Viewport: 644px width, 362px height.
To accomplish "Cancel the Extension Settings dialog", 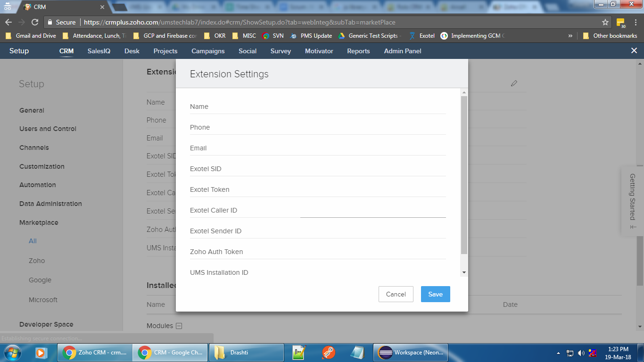I will tap(396, 294).
